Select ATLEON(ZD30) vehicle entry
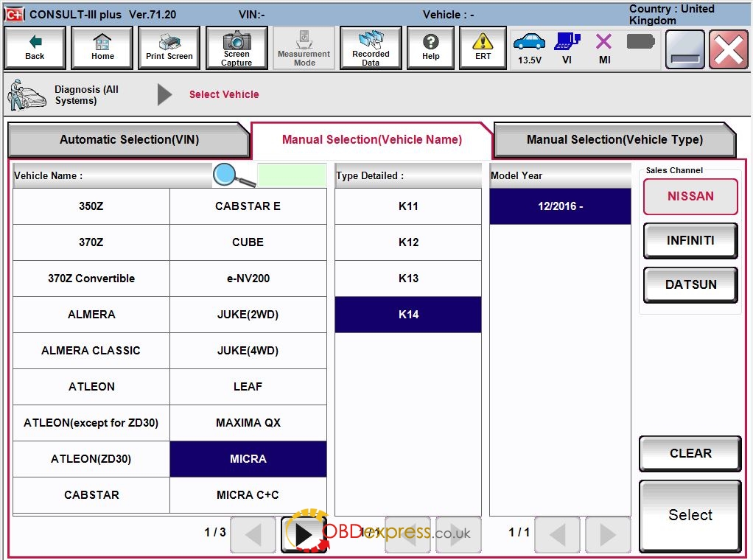 coord(91,458)
